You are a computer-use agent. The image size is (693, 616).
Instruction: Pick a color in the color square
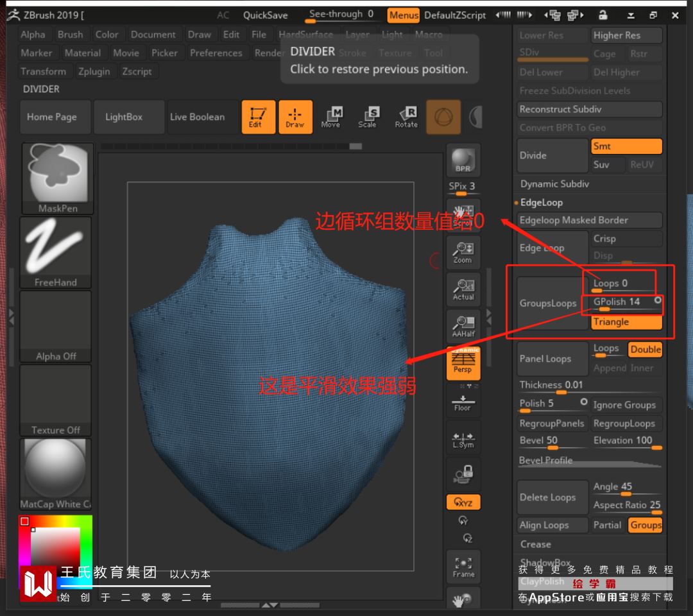click(x=55, y=551)
